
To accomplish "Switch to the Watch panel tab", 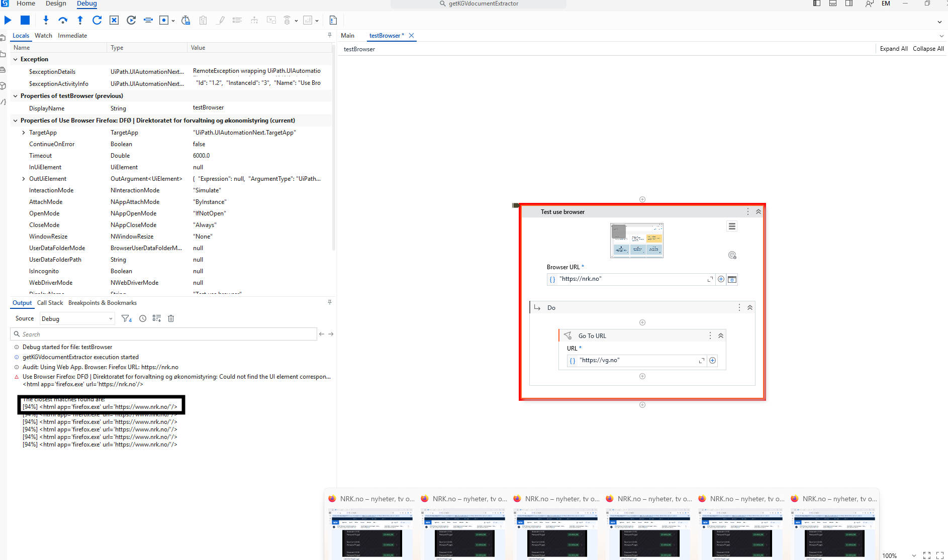I will 43,36.
